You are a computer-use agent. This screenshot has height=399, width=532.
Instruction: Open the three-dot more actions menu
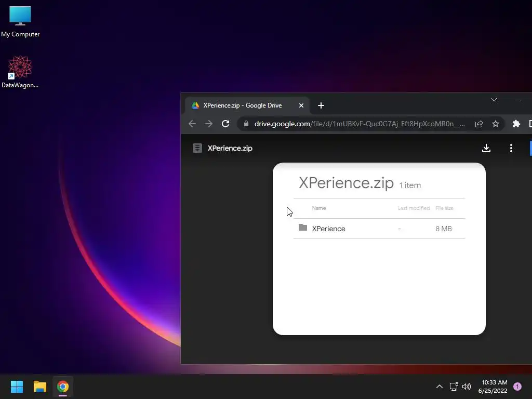pos(511,148)
